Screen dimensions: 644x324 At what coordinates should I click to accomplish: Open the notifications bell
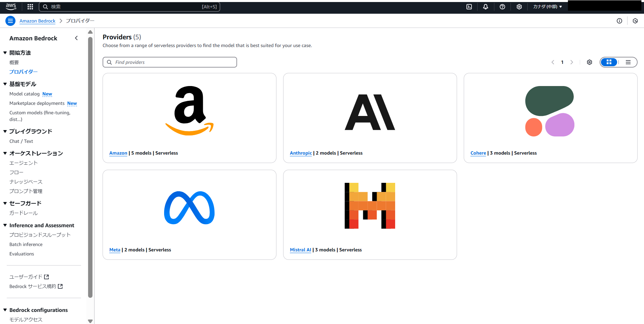(486, 7)
